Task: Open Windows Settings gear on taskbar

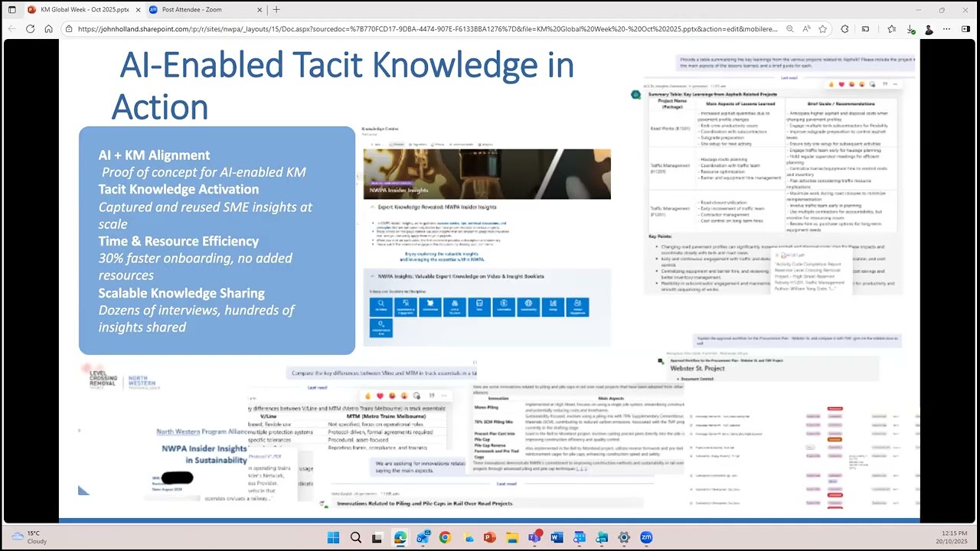Action: coord(624,537)
